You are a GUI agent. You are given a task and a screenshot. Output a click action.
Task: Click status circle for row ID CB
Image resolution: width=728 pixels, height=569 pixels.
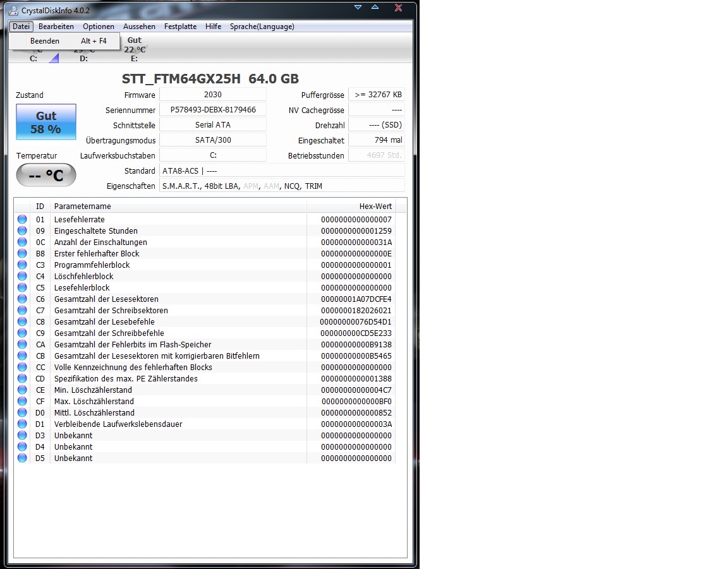(x=22, y=356)
